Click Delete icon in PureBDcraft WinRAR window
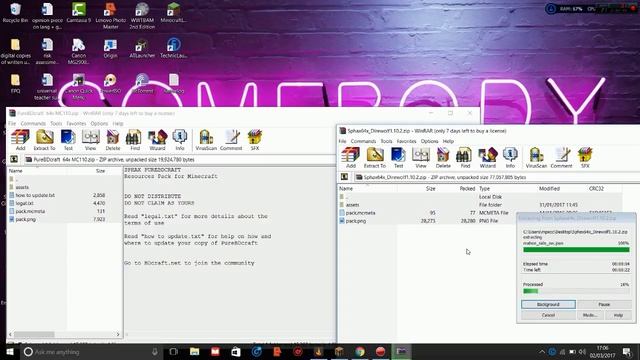640x360 pixels. [113, 140]
